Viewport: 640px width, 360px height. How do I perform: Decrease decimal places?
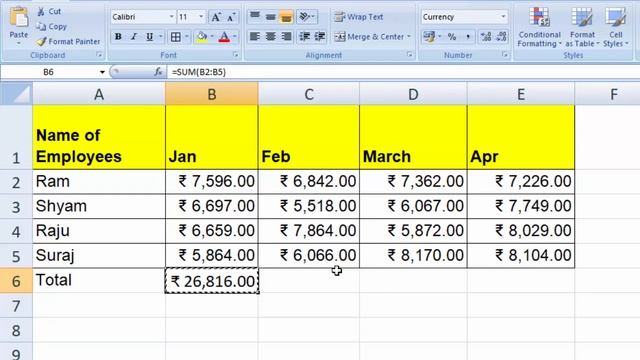point(502,37)
